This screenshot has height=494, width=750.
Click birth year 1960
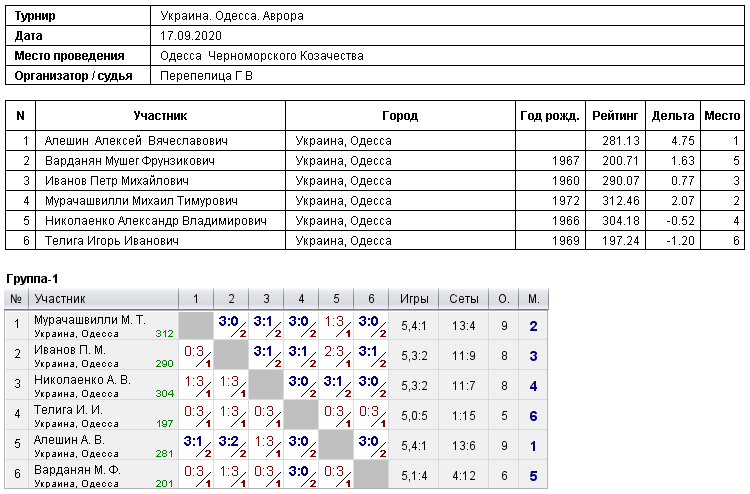(x=566, y=181)
